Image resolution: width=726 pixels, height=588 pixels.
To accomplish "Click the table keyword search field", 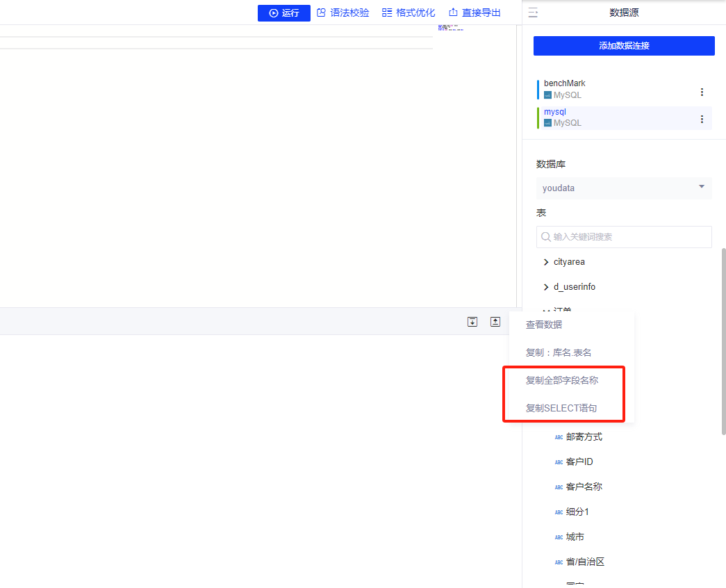I will [x=629, y=237].
